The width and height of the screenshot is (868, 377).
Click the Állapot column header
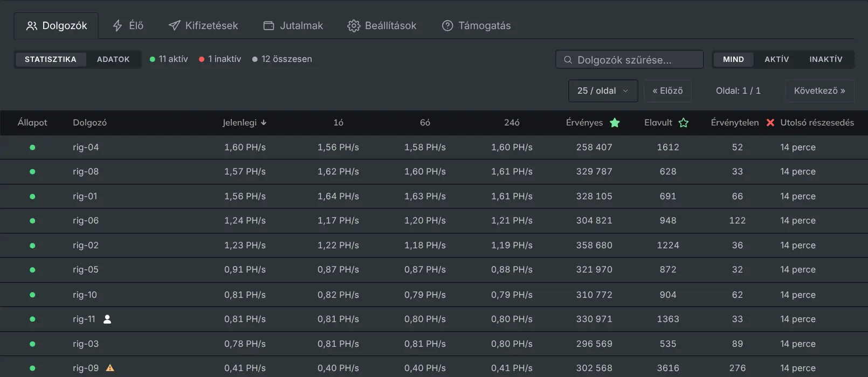click(32, 123)
